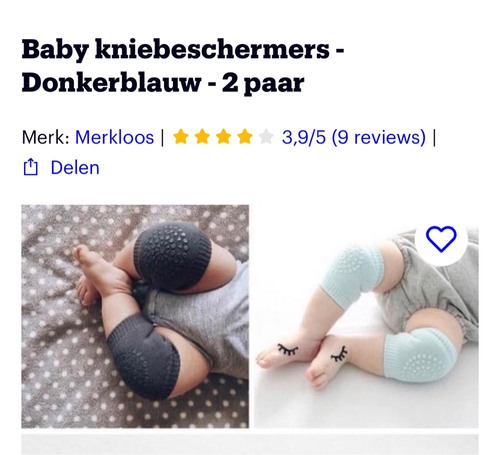
Task: Select the second yellow rating star
Action: pos(202,137)
